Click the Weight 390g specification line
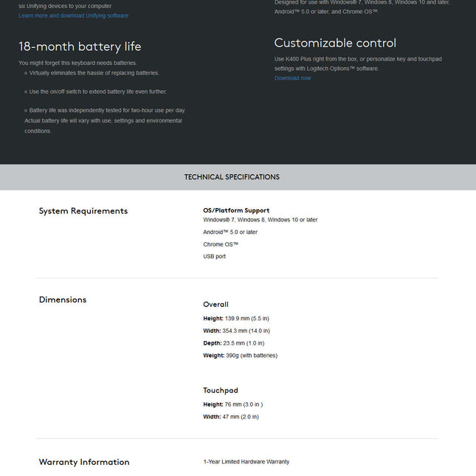This screenshot has width=476, height=476. 240,356
